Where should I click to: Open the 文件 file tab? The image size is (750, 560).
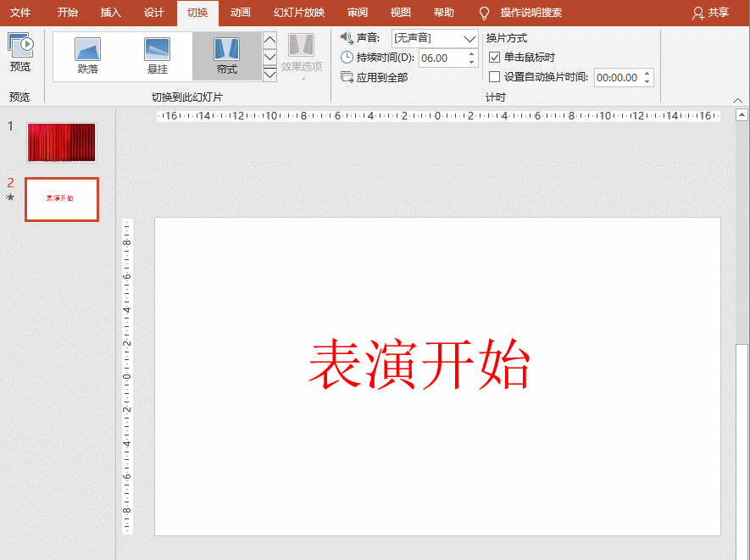point(20,13)
